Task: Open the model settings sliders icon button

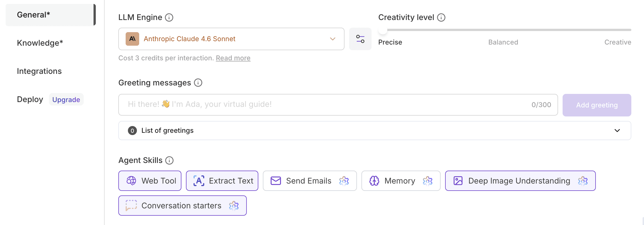Action: click(x=360, y=39)
